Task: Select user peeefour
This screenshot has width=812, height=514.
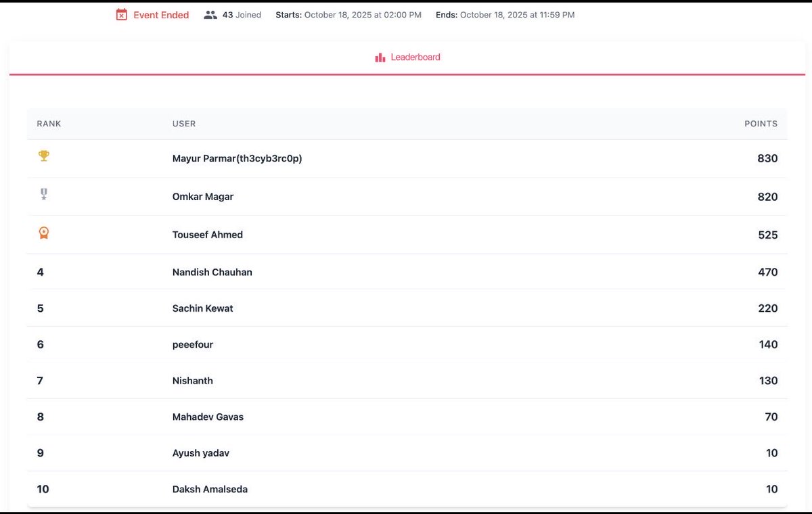Action: [x=193, y=345]
